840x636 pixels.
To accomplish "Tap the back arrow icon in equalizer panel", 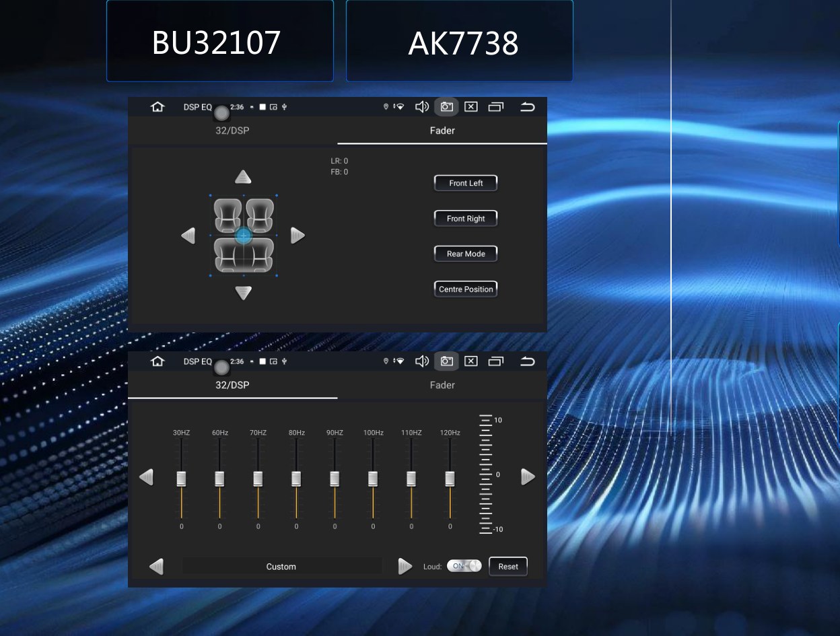I will tap(528, 361).
